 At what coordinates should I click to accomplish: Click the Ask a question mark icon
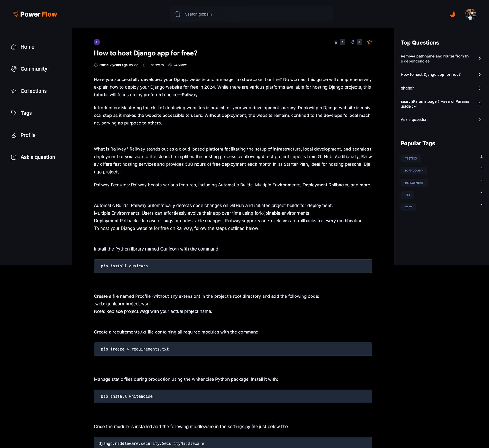coord(13,157)
